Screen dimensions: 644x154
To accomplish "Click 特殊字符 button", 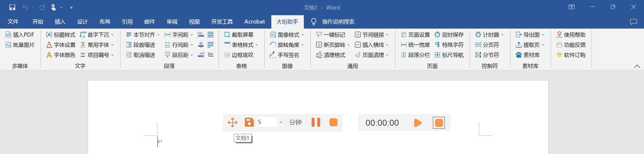I will (449, 45).
